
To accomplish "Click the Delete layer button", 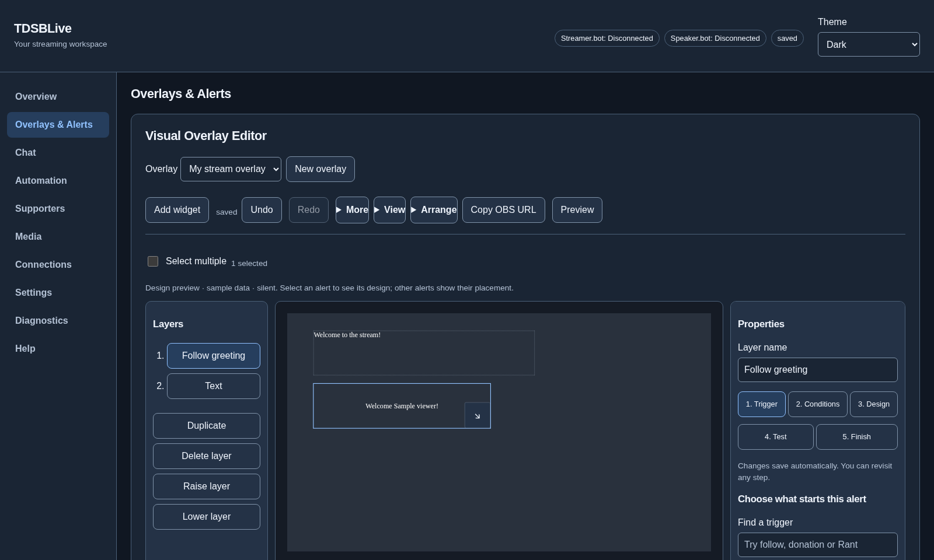I will point(207,456).
